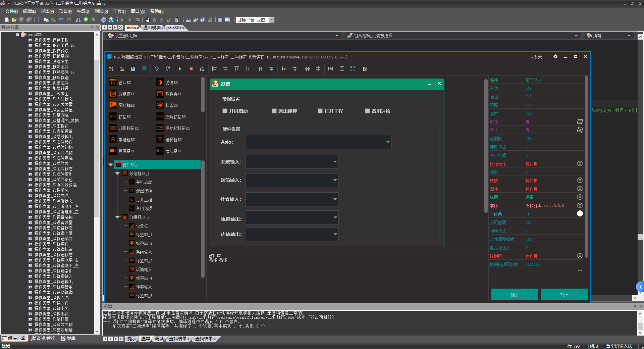Click the 取消 button
Screen dimensions: 644x349
[x=564, y=295]
